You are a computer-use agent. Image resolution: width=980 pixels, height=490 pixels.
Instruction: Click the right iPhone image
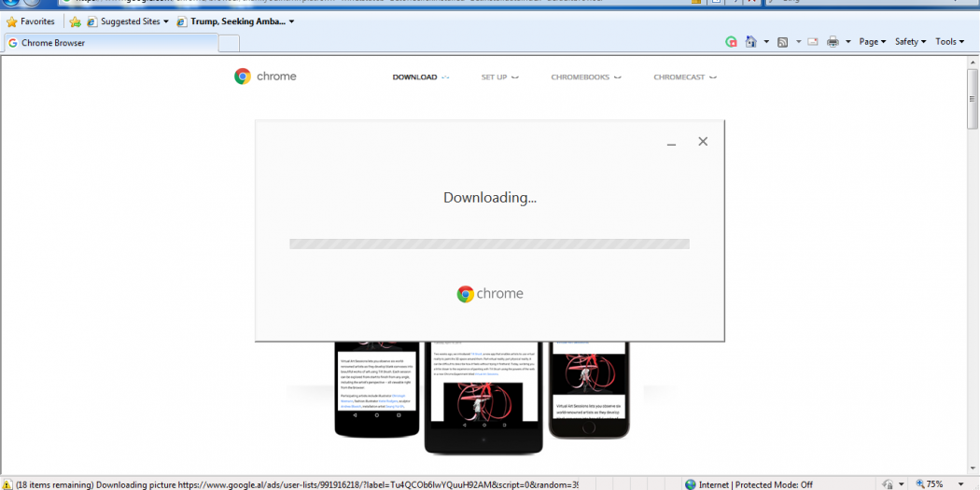click(589, 390)
